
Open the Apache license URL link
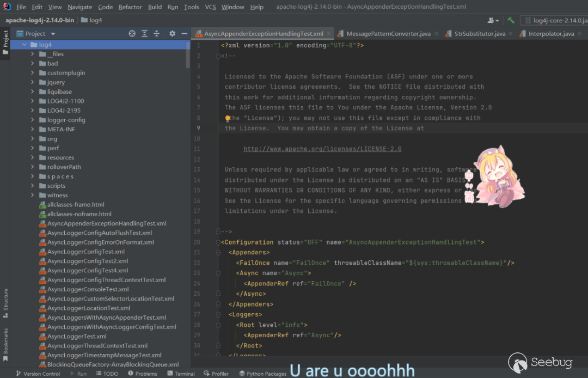[x=322, y=149]
